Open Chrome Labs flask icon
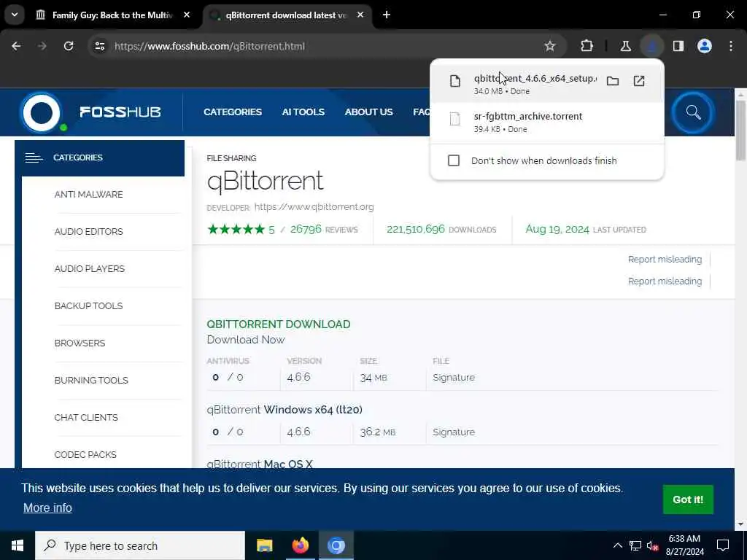This screenshot has height=560, width=747. pos(625,46)
